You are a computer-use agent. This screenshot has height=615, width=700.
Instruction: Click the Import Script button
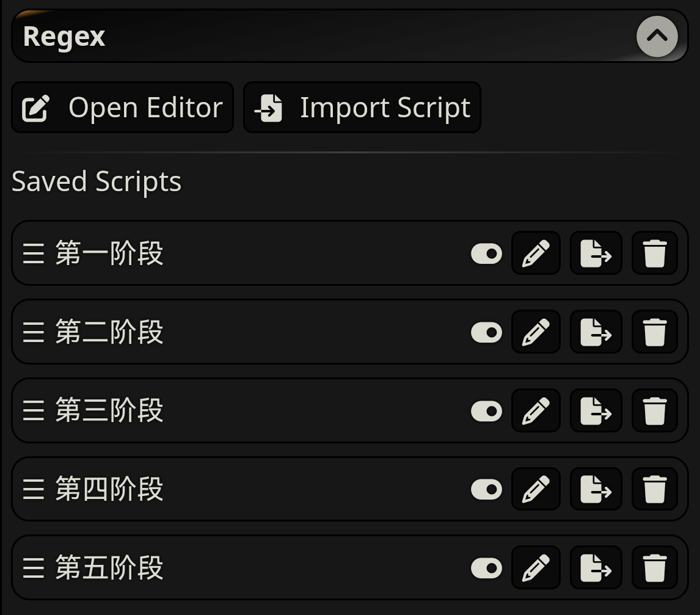[x=362, y=107]
